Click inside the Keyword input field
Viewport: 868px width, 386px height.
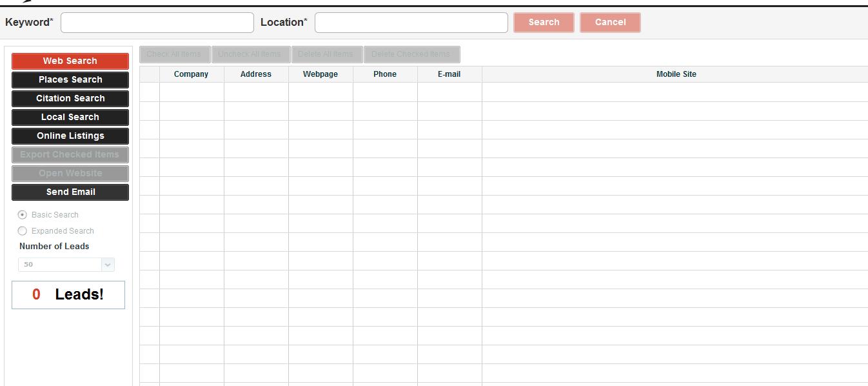click(x=156, y=22)
